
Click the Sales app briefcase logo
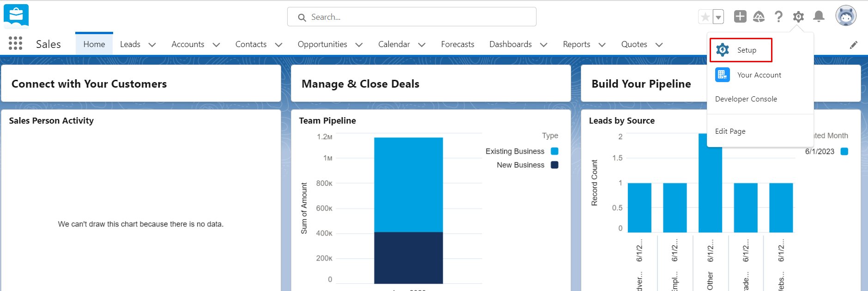pyautogui.click(x=16, y=16)
